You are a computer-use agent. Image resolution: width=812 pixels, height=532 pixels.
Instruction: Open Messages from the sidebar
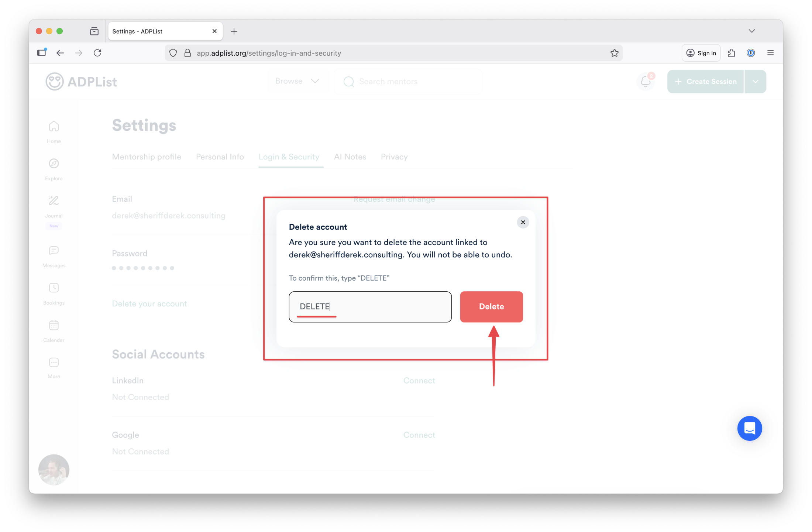[54, 251]
